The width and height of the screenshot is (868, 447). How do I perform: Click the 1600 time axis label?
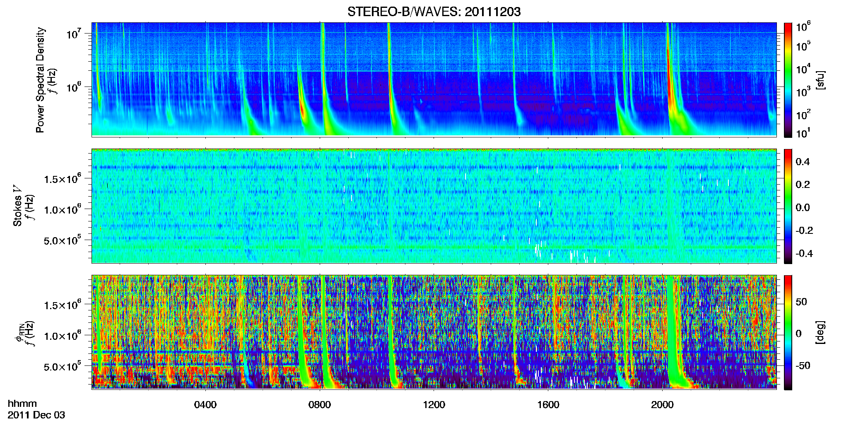pyautogui.click(x=548, y=405)
